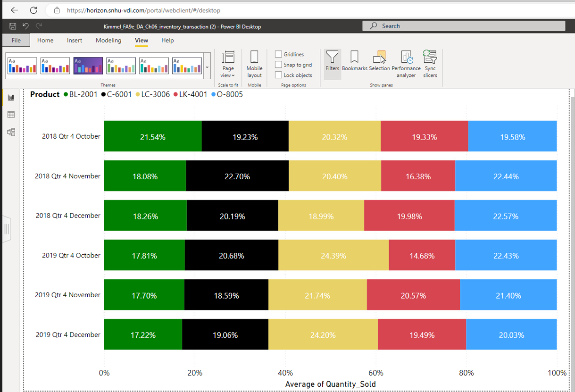Select the purple theme thumbnail
This screenshot has height=392, width=575.
click(88, 66)
